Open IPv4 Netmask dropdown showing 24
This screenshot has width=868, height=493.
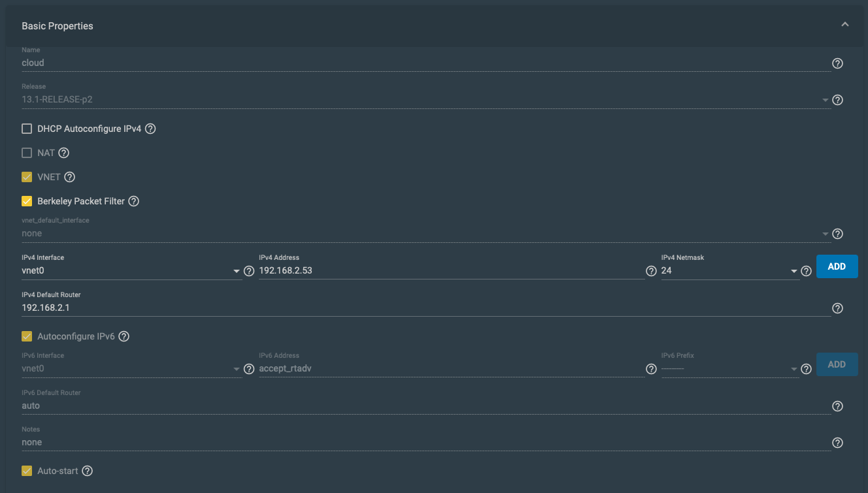click(730, 270)
